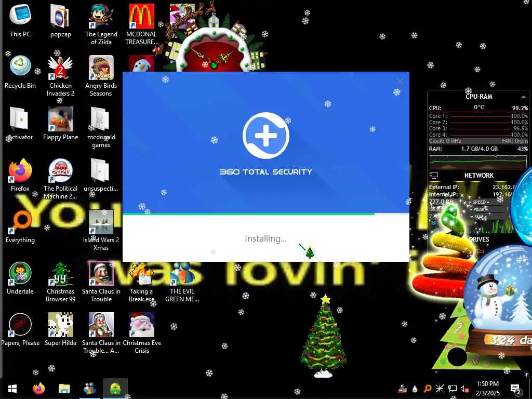Open the Activator folder
This screenshot has height=399, width=532.
[20, 124]
